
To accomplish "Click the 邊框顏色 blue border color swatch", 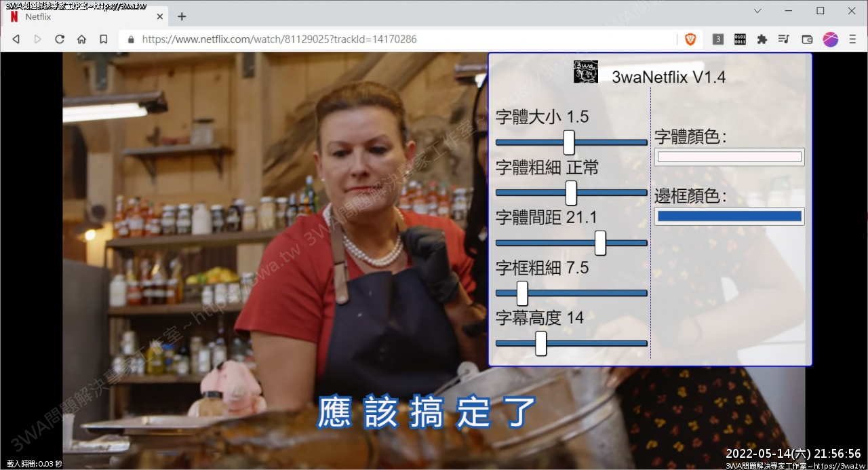I will 729,216.
